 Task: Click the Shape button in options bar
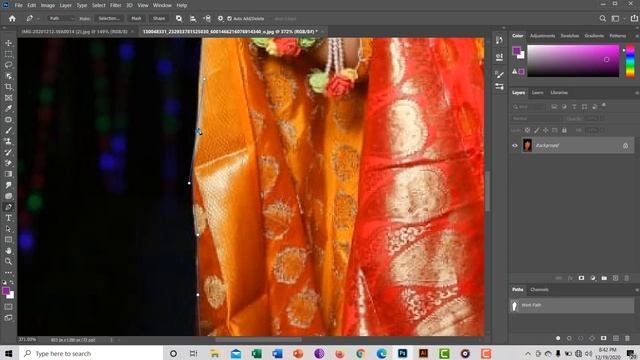coord(159,18)
